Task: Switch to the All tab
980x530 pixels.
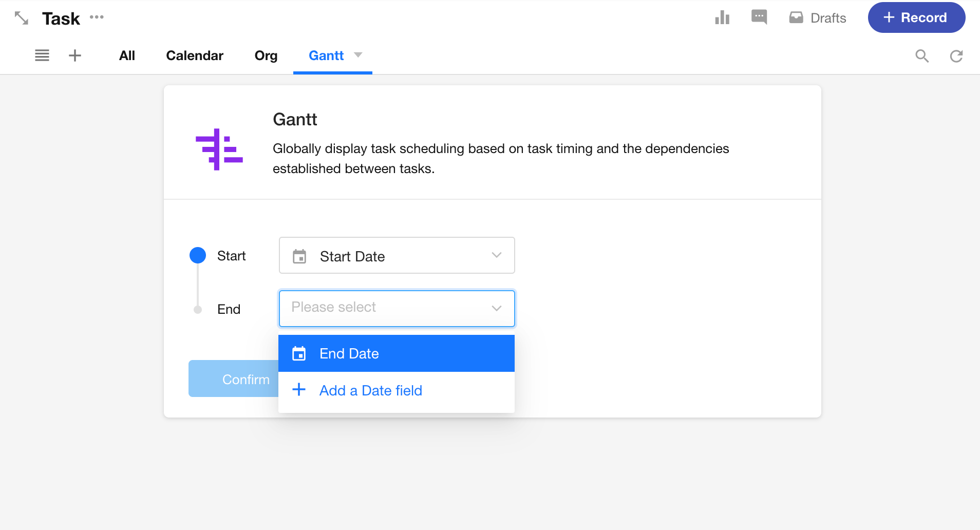Action: (x=127, y=55)
